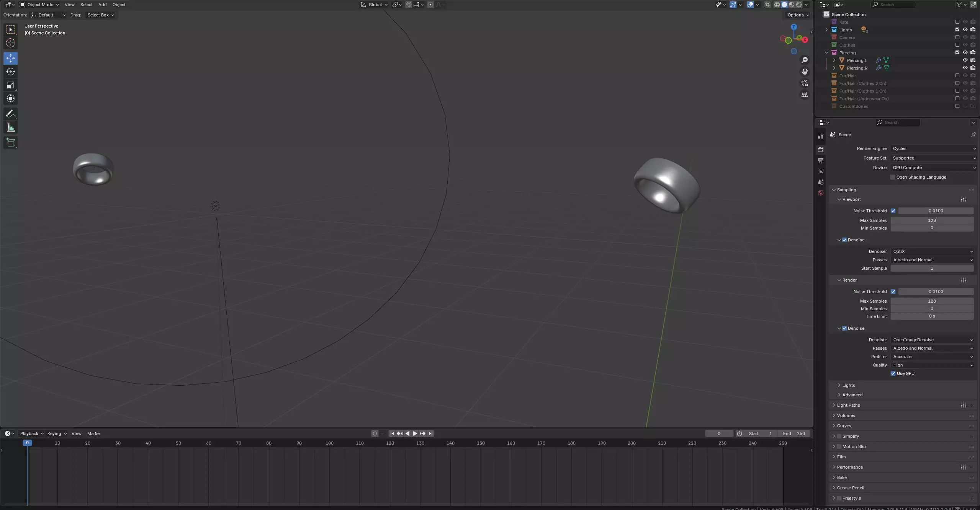The height and width of the screenshot is (510, 980).
Task: Toggle camera view in viewport
Action: 805,83
